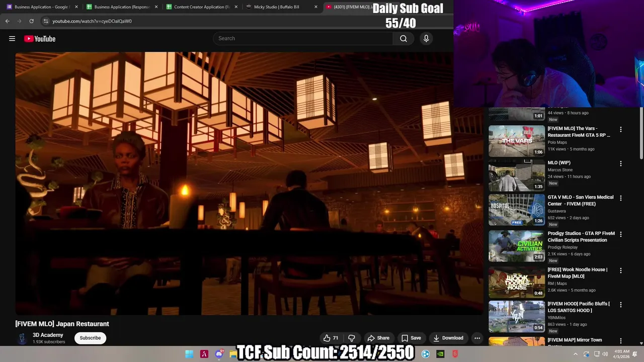Open options menu for Prodigy Studios video

coord(620,234)
